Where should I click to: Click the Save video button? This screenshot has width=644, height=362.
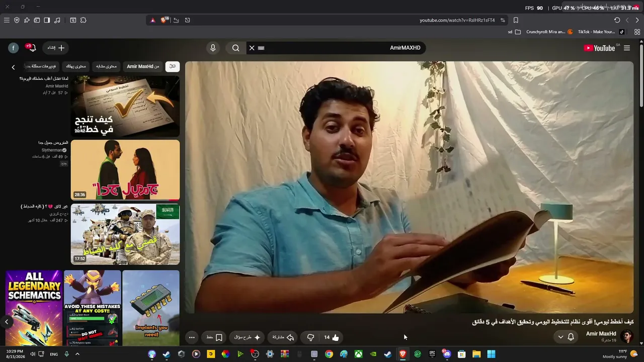tap(214, 337)
